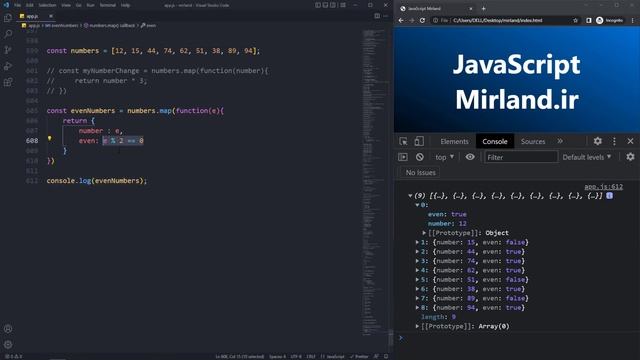Image resolution: width=640 pixels, height=360 pixels.
Task: Toggle the console sidebar icon
Action: click(x=403, y=157)
